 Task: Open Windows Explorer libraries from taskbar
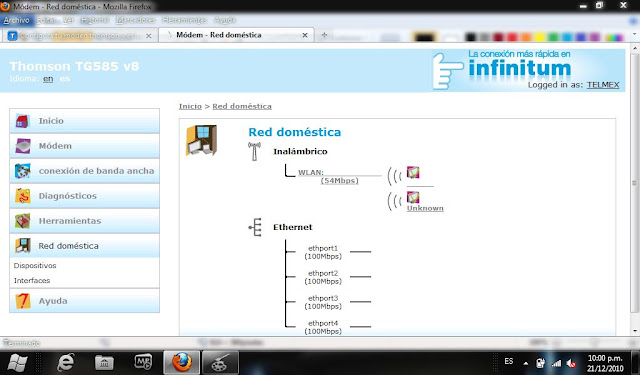(x=104, y=362)
